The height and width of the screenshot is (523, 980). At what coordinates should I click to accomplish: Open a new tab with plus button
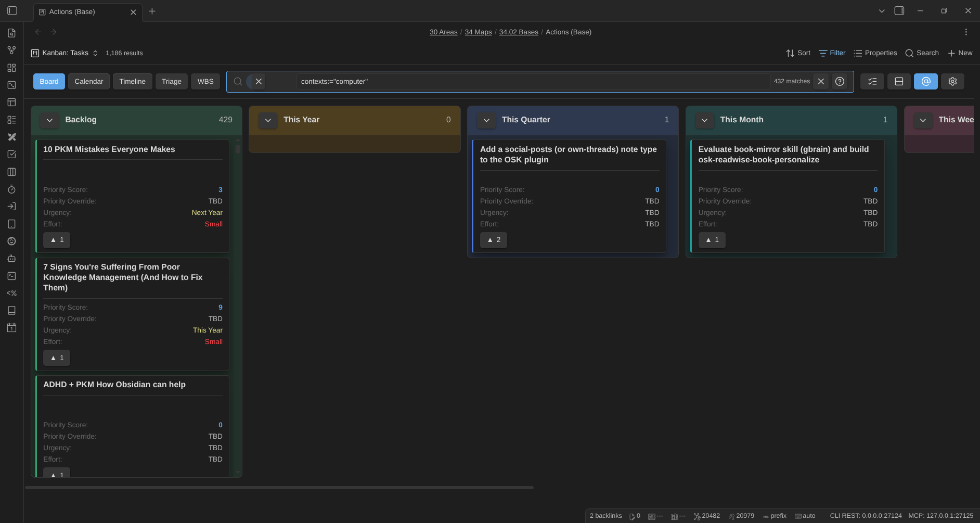click(152, 11)
